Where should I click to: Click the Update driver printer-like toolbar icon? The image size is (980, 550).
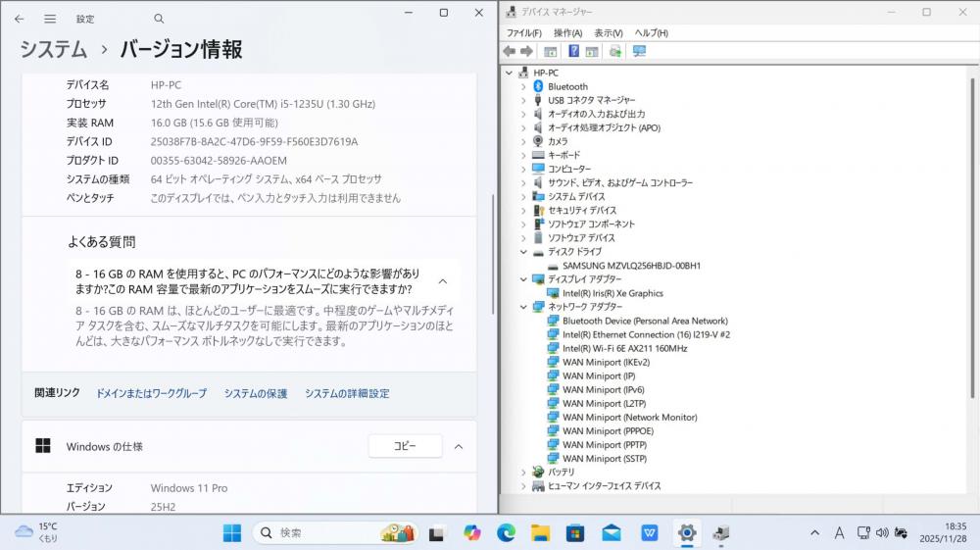coord(615,51)
